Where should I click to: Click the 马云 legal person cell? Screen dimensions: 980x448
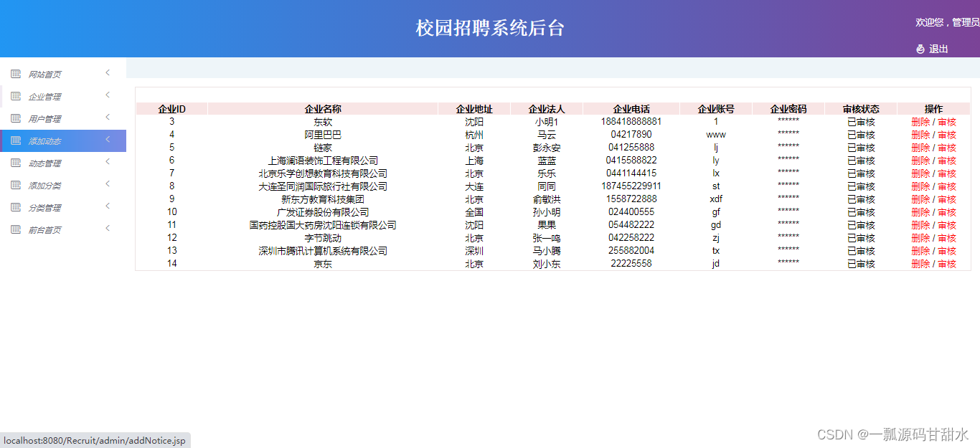(547, 135)
